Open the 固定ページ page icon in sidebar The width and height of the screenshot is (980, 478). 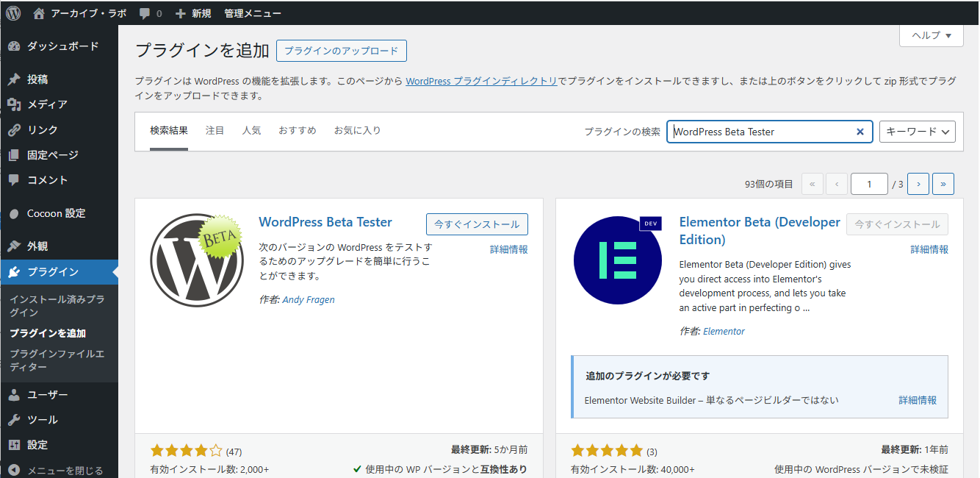(x=14, y=155)
